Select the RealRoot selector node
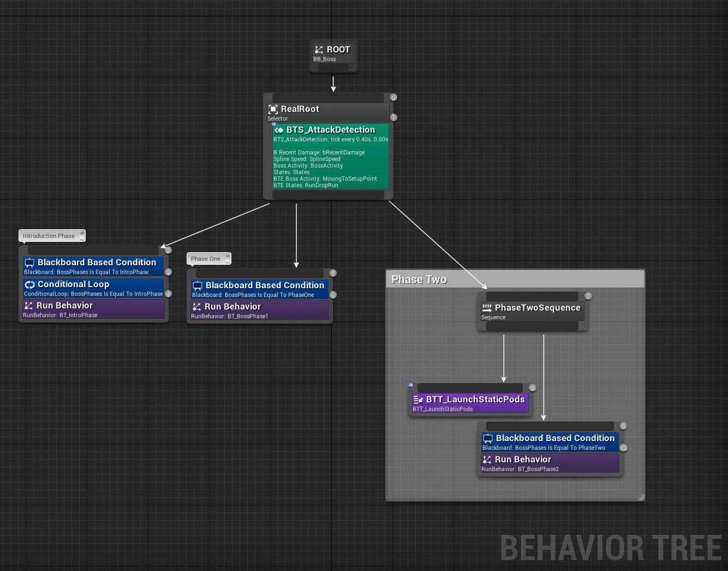 [x=328, y=112]
